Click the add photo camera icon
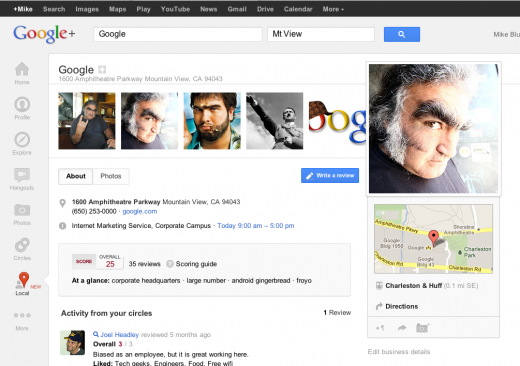Viewport: 520px width, 366px height. point(423,328)
